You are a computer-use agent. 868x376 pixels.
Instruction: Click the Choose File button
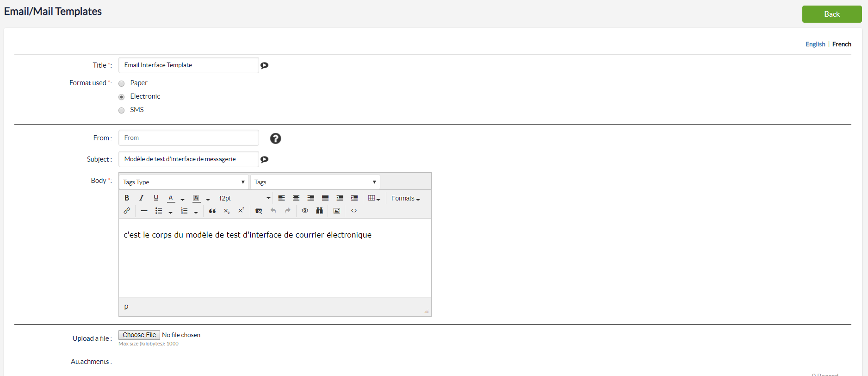point(139,335)
